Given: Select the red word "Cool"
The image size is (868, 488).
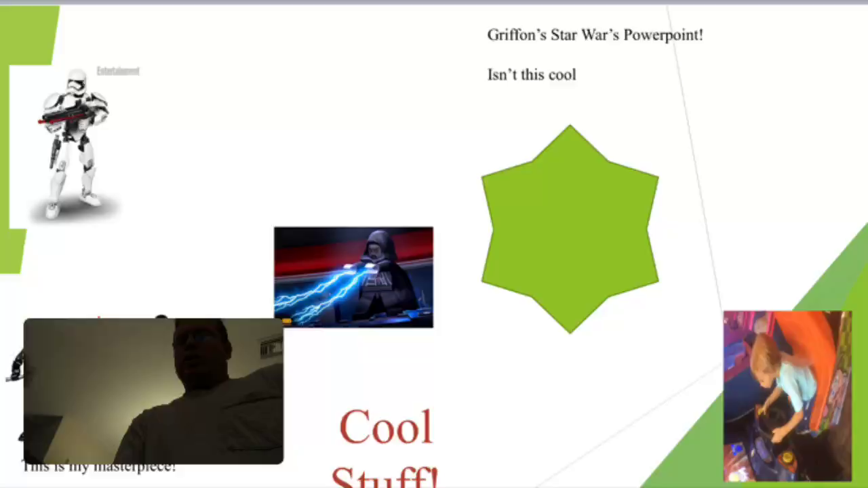Looking at the screenshot, I should [385, 428].
